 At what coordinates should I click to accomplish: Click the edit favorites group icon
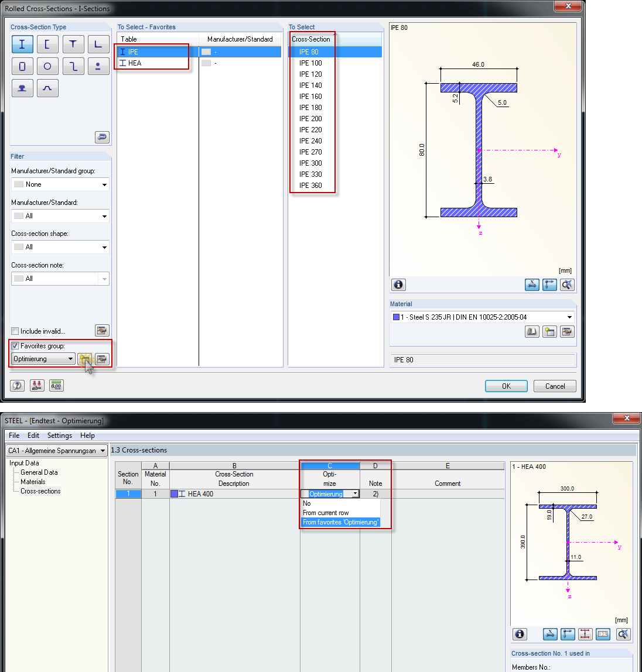click(x=102, y=359)
